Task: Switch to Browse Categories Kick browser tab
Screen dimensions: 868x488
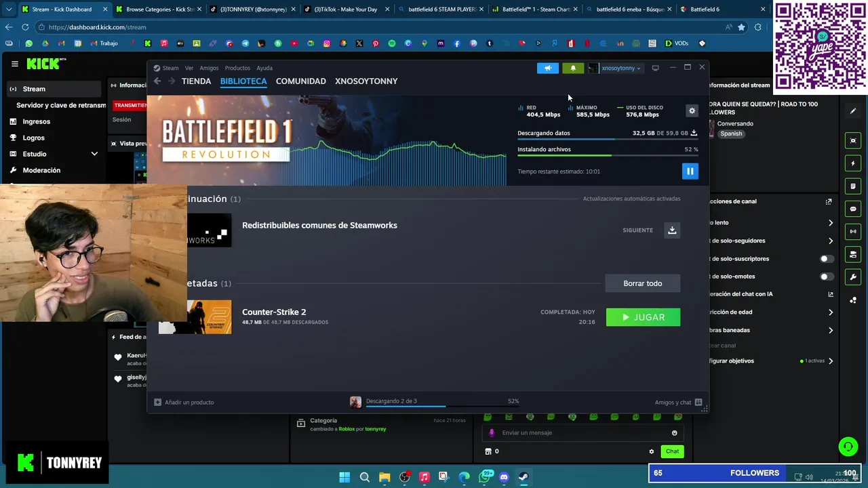Action: pyautogui.click(x=158, y=9)
